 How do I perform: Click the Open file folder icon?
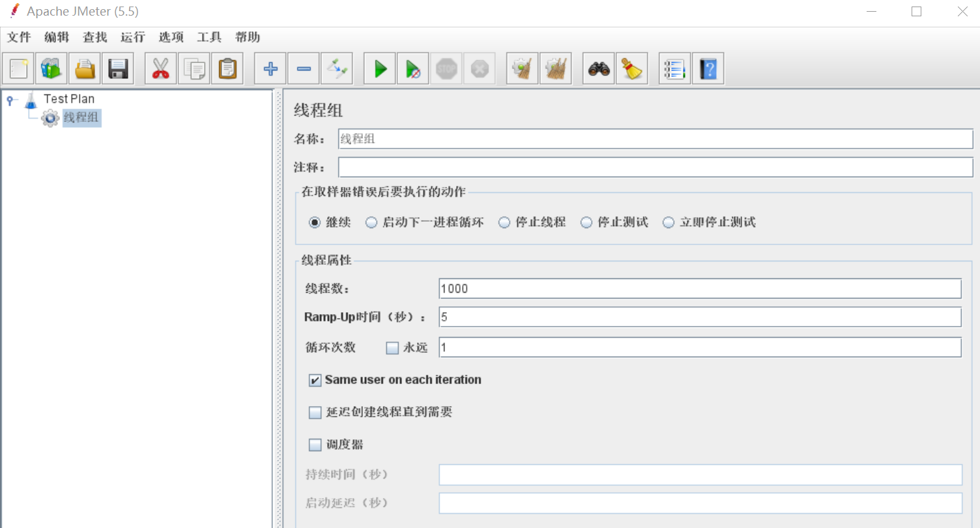(85, 68)
